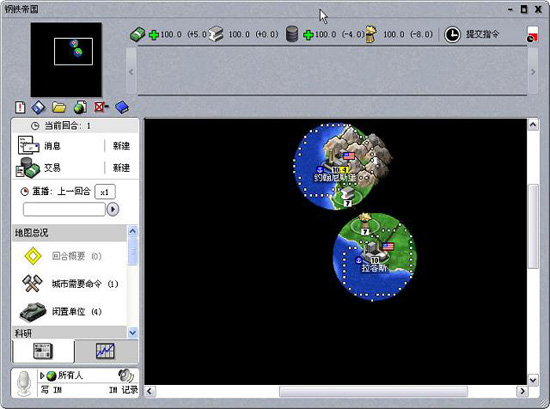Image resolution: width=550 pixels, height=409 pixels.
Task: Click the green plus beside oil barrel
Action: point(308,35)
